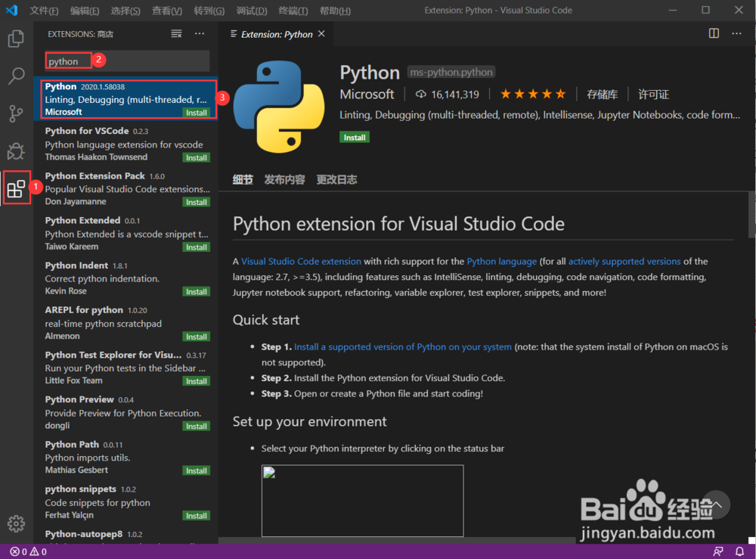Open the 帮助(H) menu
This screenshot has width=756, height=559.
click(x=335, y=11)
